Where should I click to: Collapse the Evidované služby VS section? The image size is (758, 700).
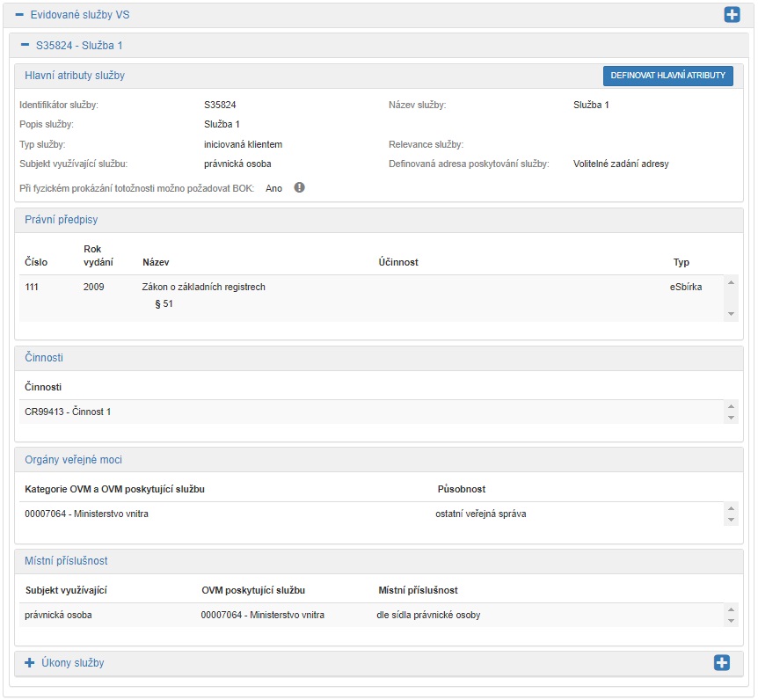click(19, 15)
